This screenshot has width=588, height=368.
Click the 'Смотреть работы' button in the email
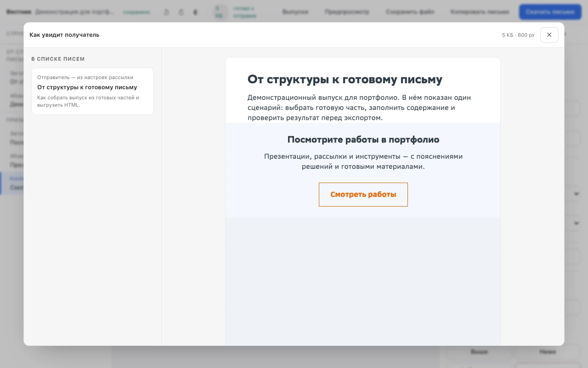(x=363, y=195)
